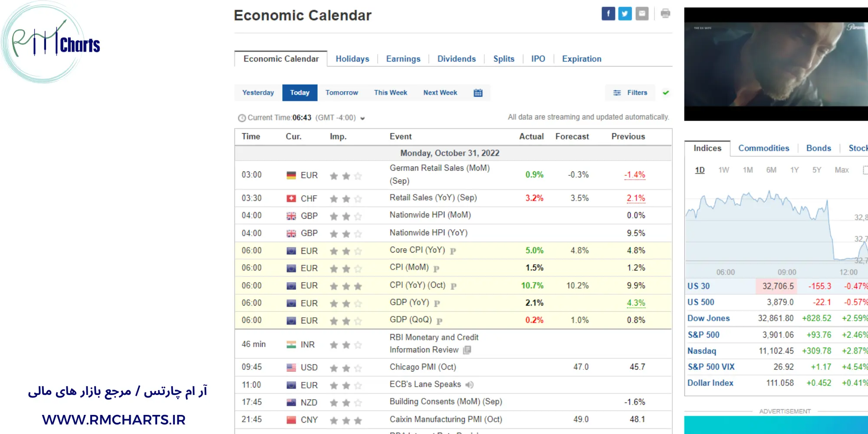Switch to the Holidays tab
868x434 pixels.
pyautogui.click(x=352, y=59)
